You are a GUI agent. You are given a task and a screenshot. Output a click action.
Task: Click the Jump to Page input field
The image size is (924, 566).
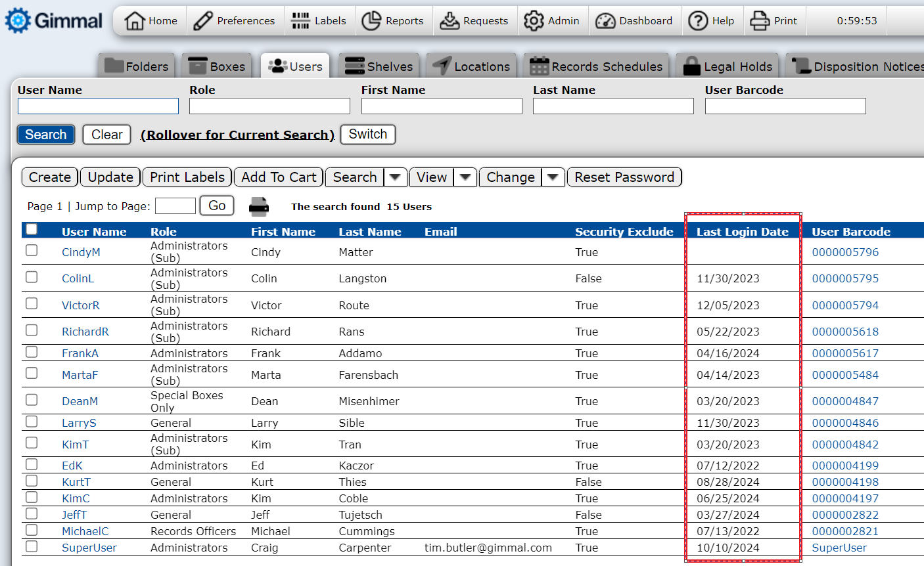click(x=175, y=206)
